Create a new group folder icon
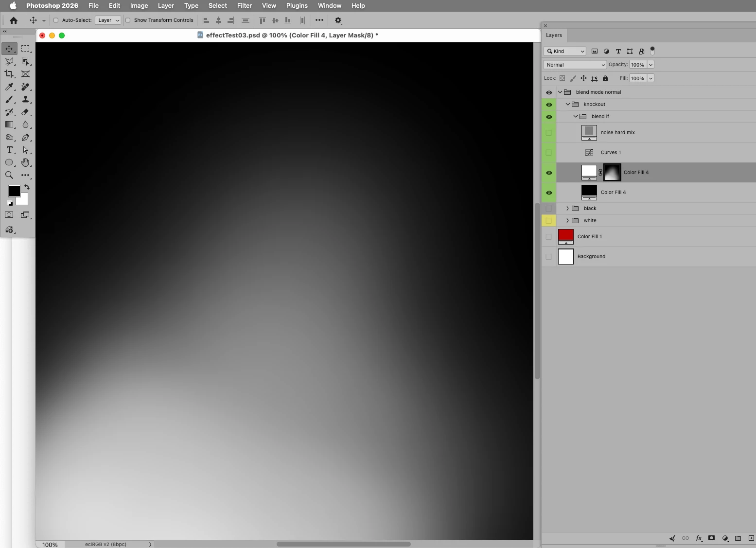This screenshot has height=548, width=756. point(738,538)
